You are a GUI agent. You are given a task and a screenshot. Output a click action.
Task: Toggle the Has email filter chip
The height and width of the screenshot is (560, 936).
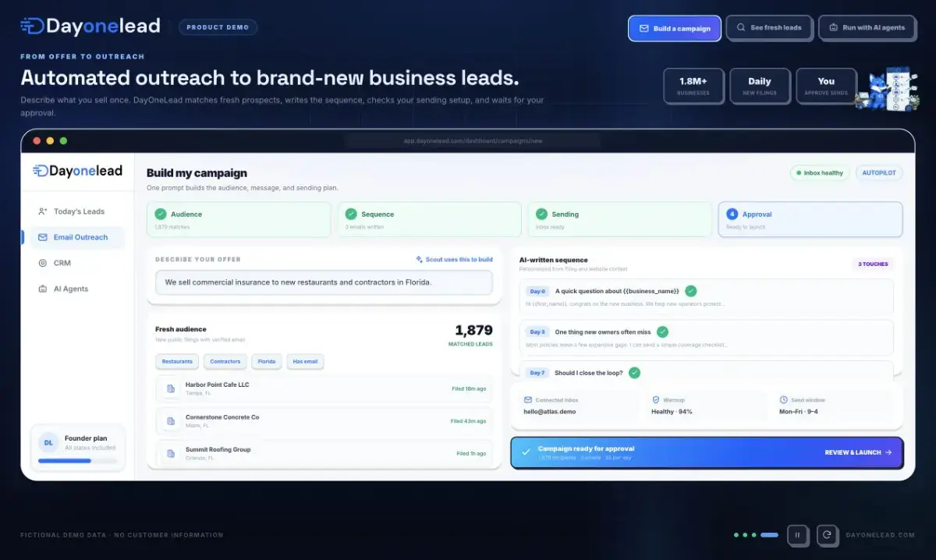305,361
